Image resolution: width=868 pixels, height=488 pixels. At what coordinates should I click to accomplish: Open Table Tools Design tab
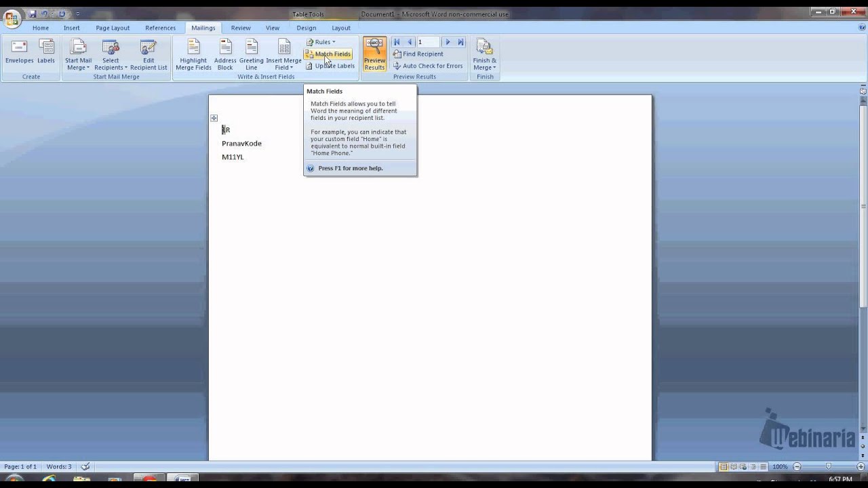tap(307, 28)
